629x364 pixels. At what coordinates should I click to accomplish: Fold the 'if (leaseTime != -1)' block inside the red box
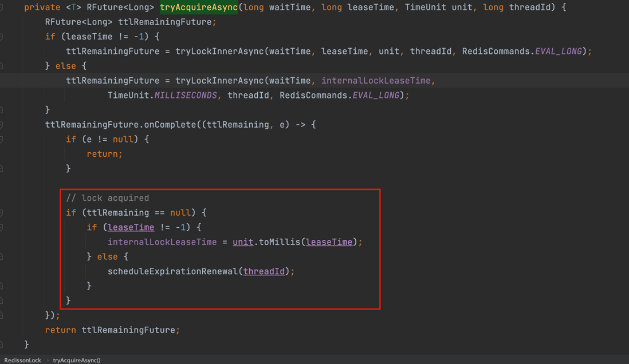[2, 228]
